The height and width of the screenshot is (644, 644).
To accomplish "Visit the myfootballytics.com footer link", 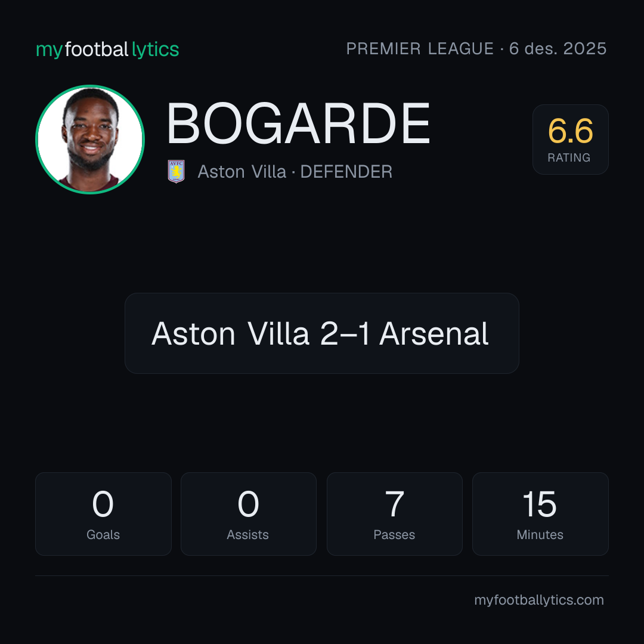I will (539, 600).
